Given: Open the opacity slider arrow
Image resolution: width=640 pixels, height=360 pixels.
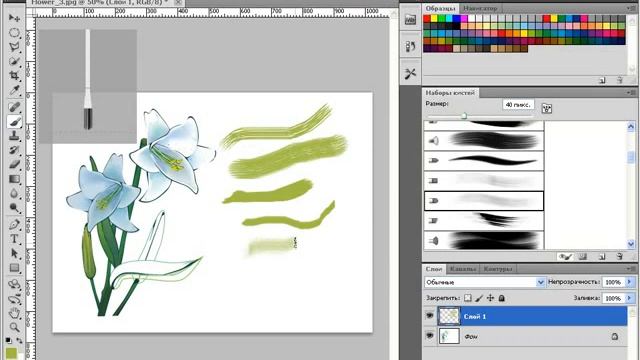Looking at the screenshot, I should click(x=629, y=282).
